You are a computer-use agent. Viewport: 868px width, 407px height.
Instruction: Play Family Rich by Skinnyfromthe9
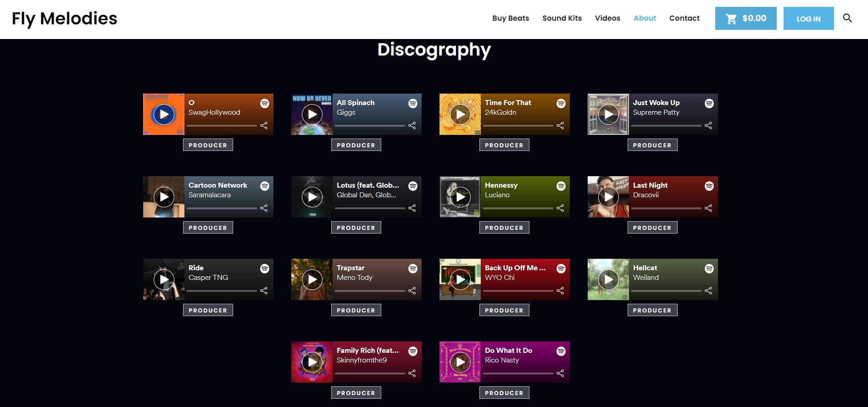pos(312,362)
